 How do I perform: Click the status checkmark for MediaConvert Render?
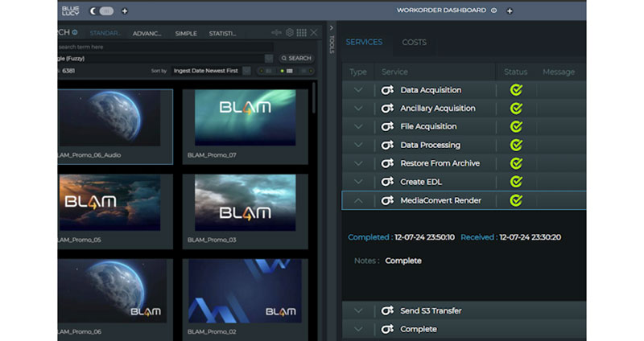[516, 200]
